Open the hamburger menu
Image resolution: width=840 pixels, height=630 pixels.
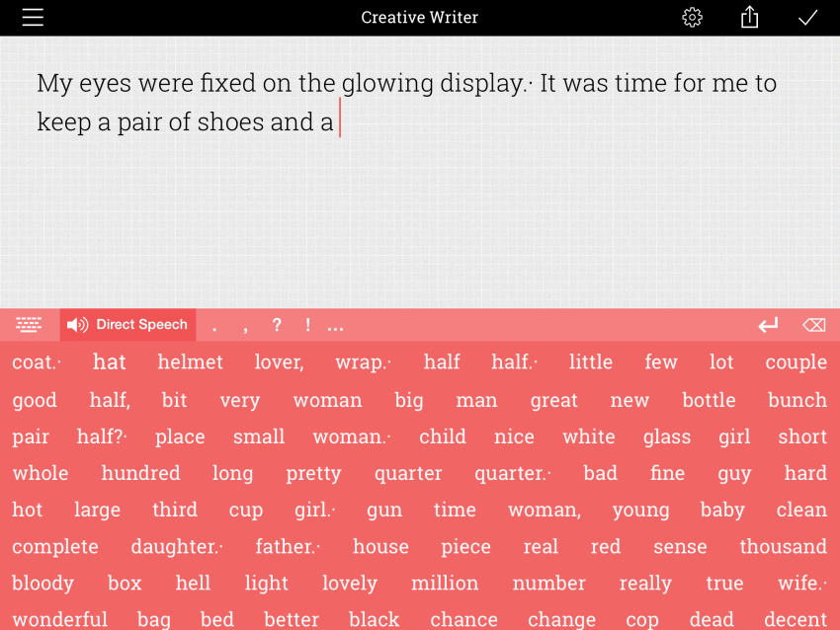[33, 17]
